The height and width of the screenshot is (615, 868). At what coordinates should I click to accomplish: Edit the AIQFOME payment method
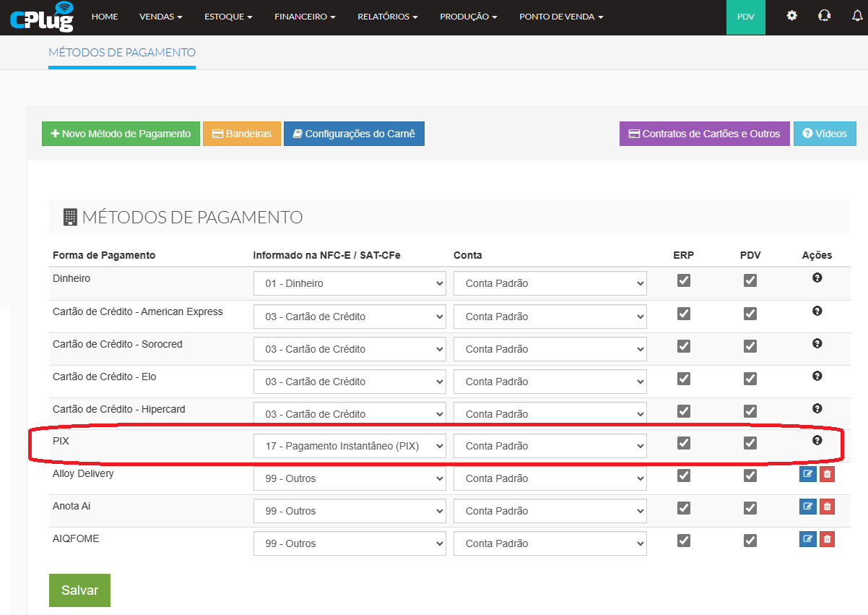(x=808, y=539)
